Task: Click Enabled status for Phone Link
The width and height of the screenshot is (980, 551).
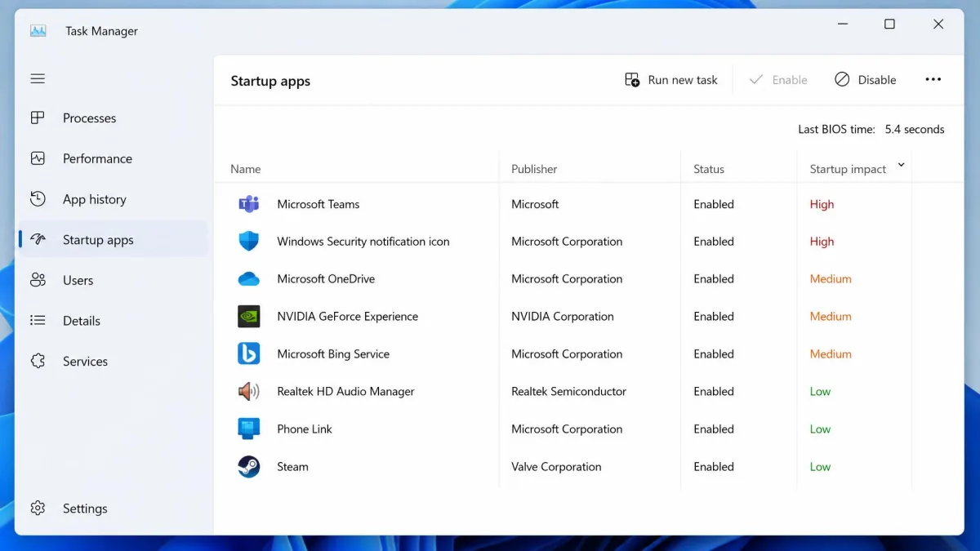Action: [714, 429]
